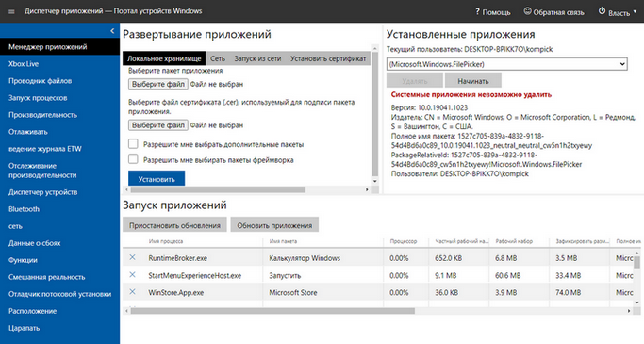Open сеть in the sidebar

pos(59,226)
